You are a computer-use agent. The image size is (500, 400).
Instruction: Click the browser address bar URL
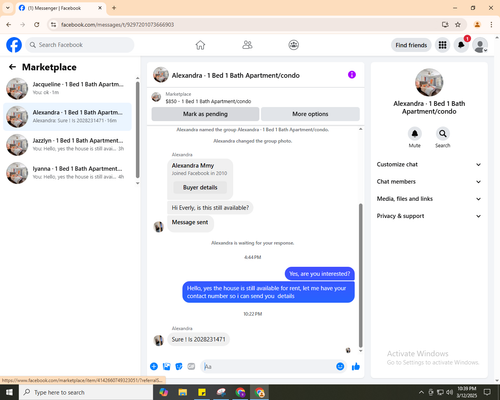tap(117, 25)
